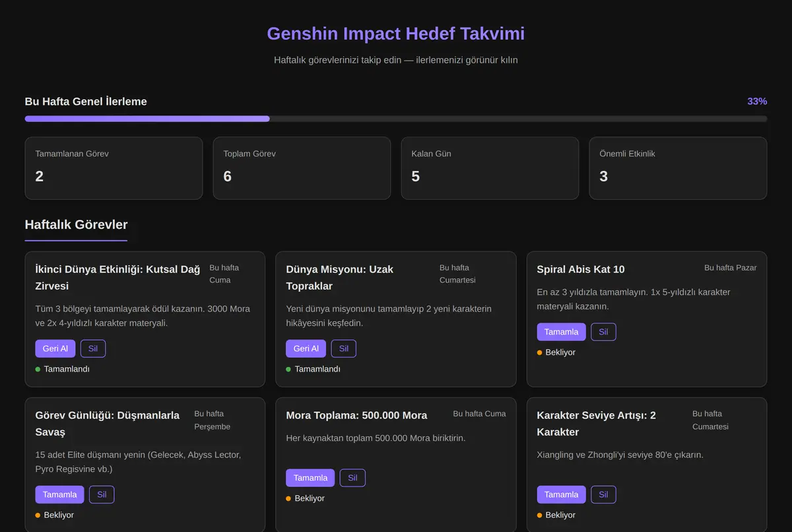Image resolution: width=792 pixels, height=532 pixels.
Task: Click the Bu hafta Pazar due date
Action: 730,268
